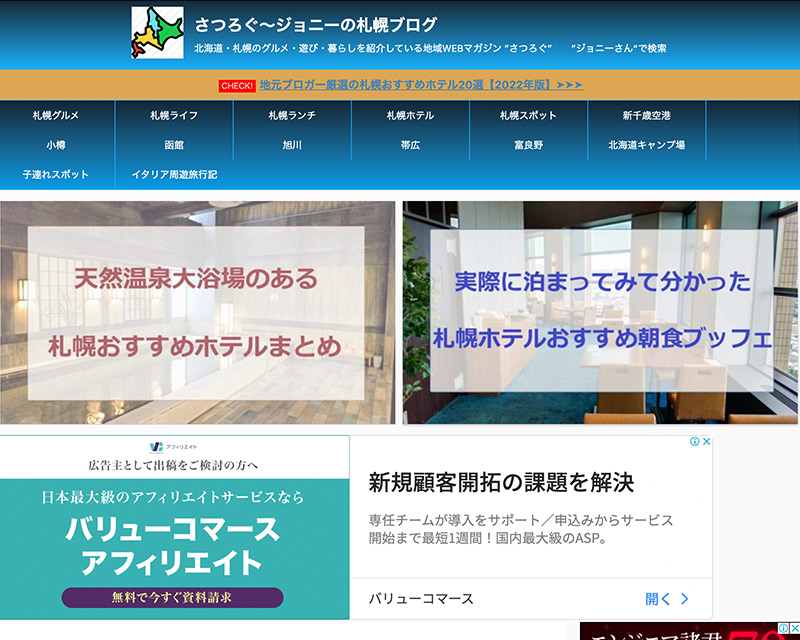
Task: Open the 札幌ホテル menu
Action: (x=410, y=116)
